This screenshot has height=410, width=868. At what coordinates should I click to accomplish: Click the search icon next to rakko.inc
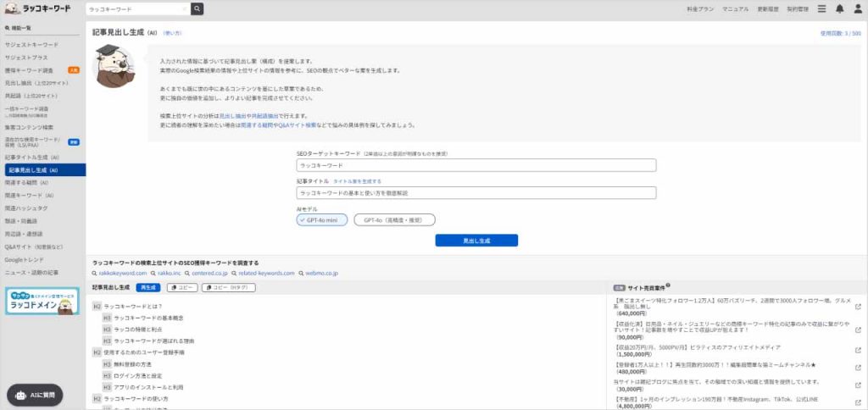[x=153, y=274]
